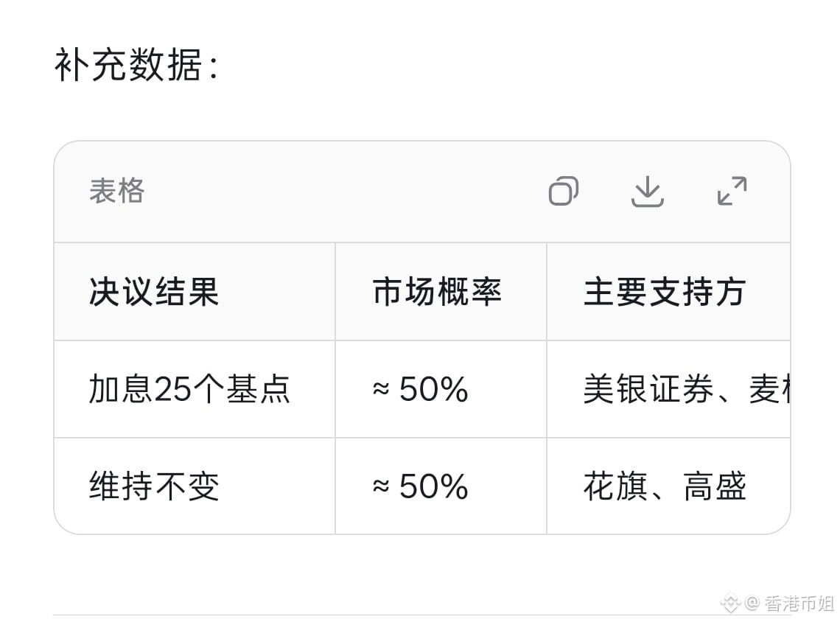
Task: Click the ≈ 50% cell in 维持不变 row
Action: (421, 486)
